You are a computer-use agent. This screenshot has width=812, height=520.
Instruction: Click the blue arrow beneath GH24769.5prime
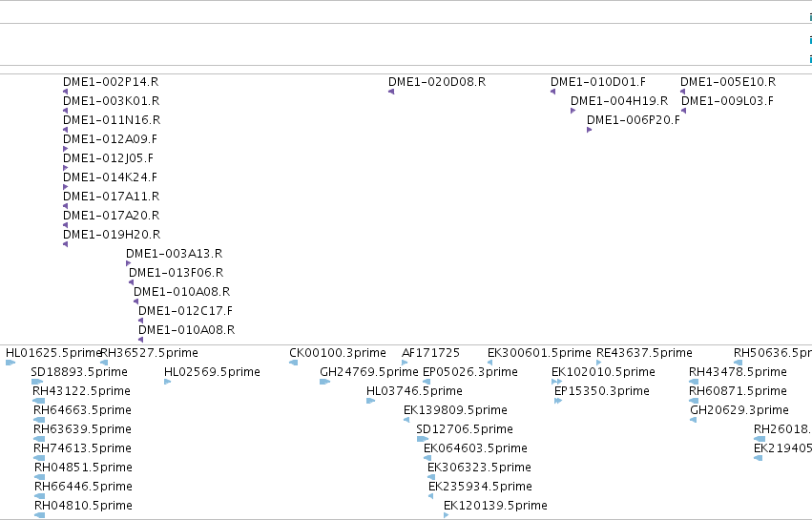[x=324, y=382]
